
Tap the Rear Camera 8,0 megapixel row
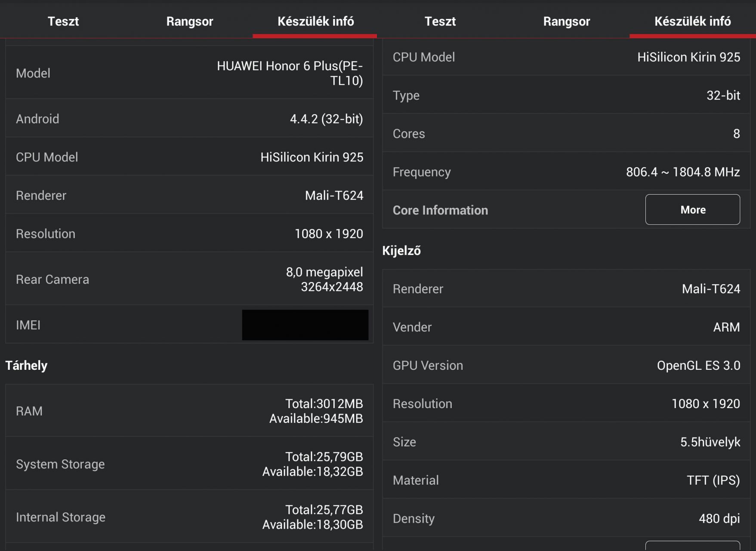pos(189,279)
